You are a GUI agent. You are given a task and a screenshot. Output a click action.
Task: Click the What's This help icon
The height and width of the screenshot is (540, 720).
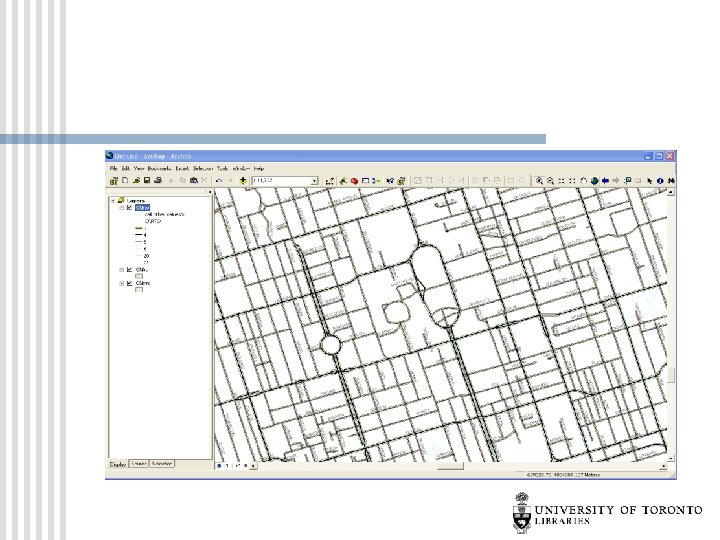(x=391, y=181)
